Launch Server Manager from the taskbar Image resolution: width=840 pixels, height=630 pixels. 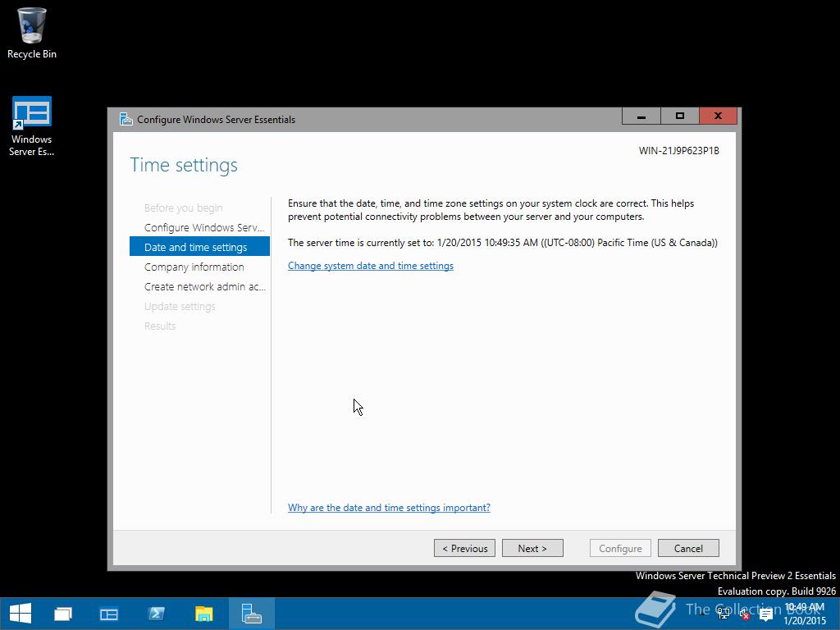click(x=109, y=614)
